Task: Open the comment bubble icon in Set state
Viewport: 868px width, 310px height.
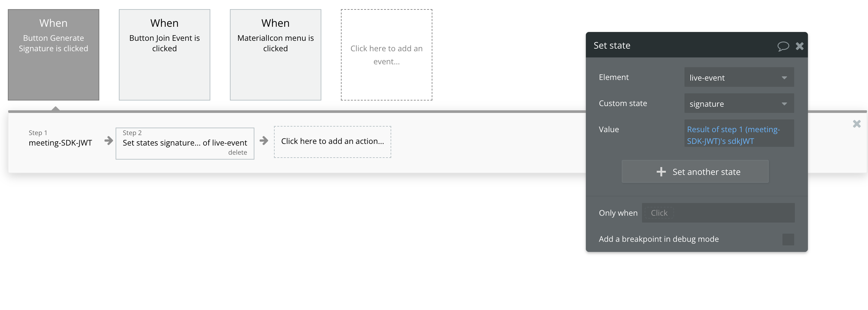Action: (x=783, y=46)
